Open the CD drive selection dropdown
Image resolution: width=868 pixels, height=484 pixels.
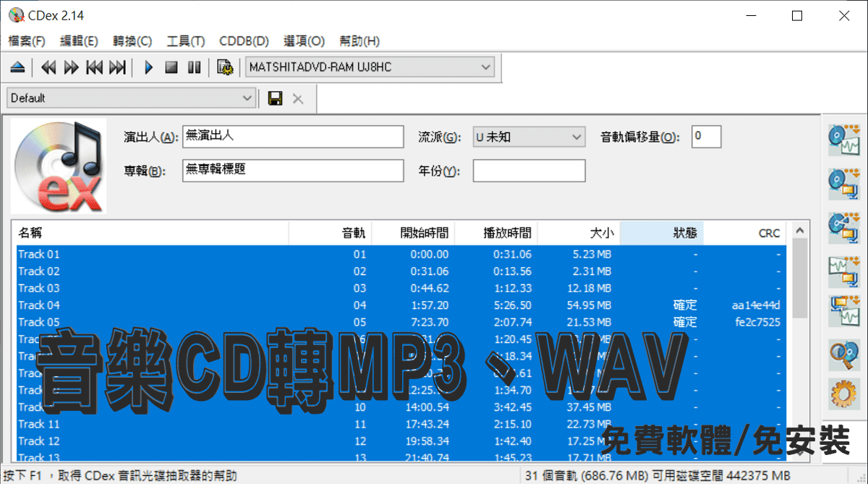tap(486, 67)
